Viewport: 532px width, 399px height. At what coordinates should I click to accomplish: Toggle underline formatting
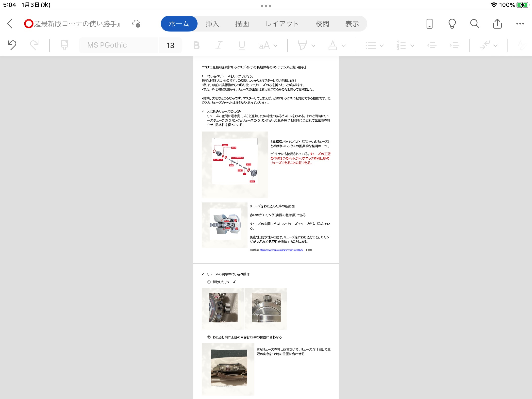pyautogui.click(x=242, y=45)
